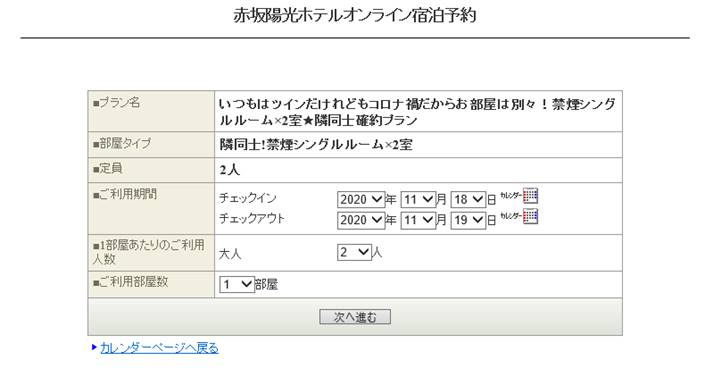Viewport: 705px width, 377px height.
Task: Follow the カレンダーページへ戻る link
Action: 159,348
